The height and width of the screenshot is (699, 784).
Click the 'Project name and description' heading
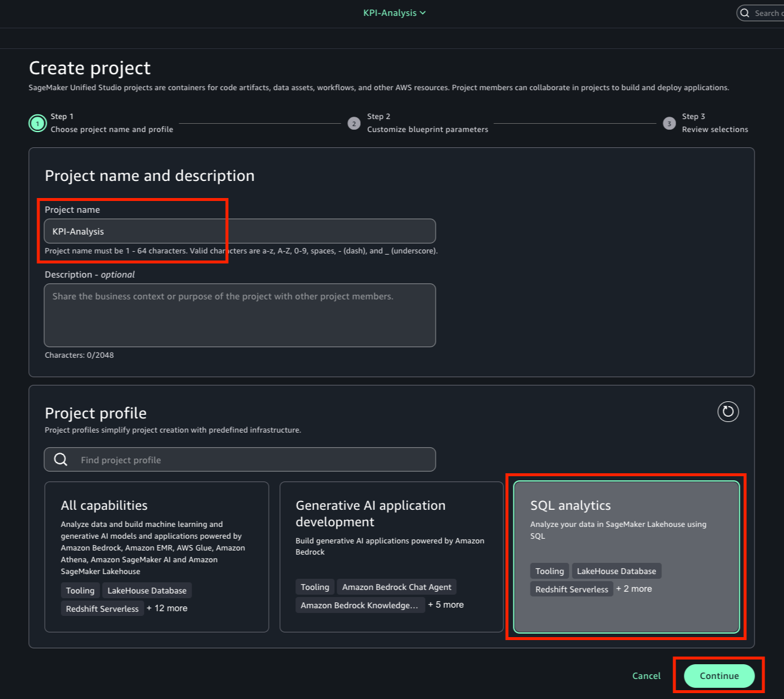tap(150, 176)
